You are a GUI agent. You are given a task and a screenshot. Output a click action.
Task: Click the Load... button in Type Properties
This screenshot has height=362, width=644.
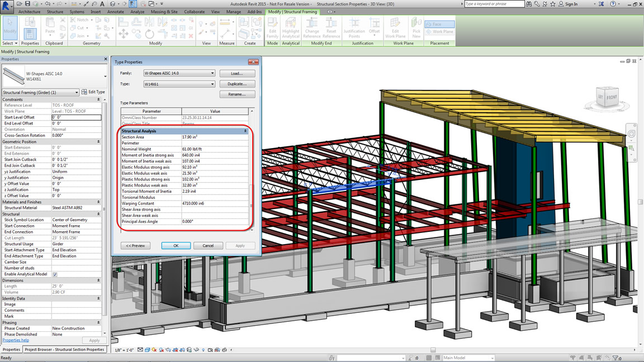click(237, 74)
